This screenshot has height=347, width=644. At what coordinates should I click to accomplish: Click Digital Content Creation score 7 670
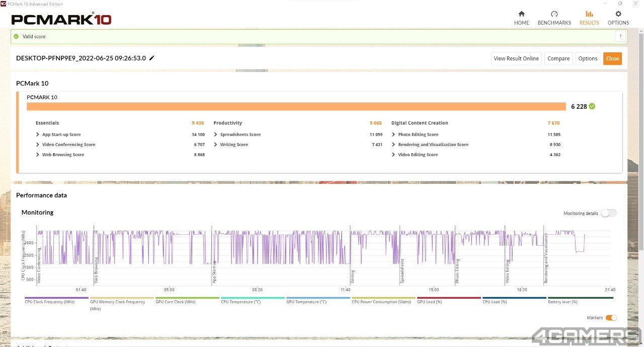pyautogui.click(x=553, y=123)
